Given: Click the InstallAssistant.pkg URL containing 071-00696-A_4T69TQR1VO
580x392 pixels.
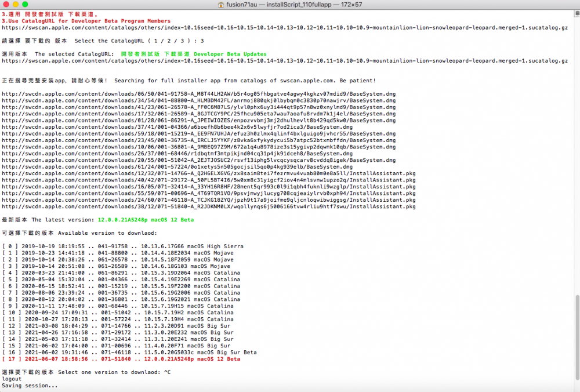Looking at the screenshot, I should coord(209,194).
